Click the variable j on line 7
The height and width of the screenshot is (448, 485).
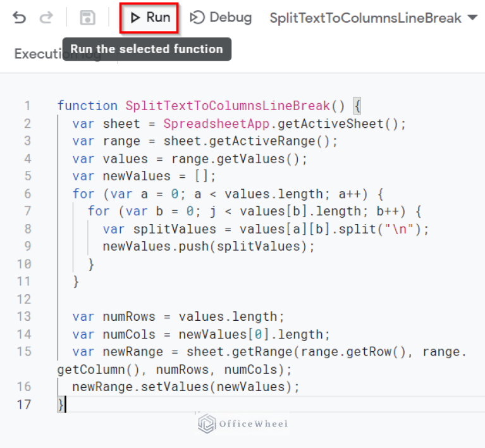click(213, 212)
